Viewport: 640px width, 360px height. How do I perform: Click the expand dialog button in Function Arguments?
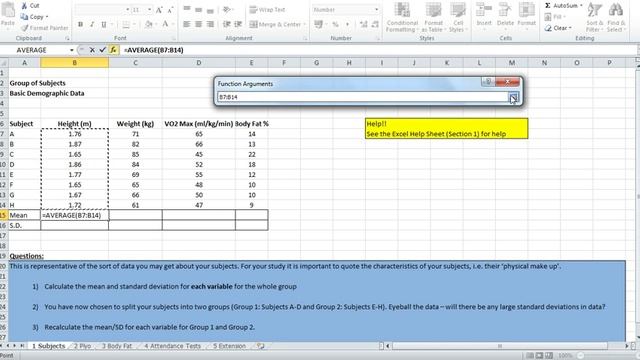coord(513,97)
